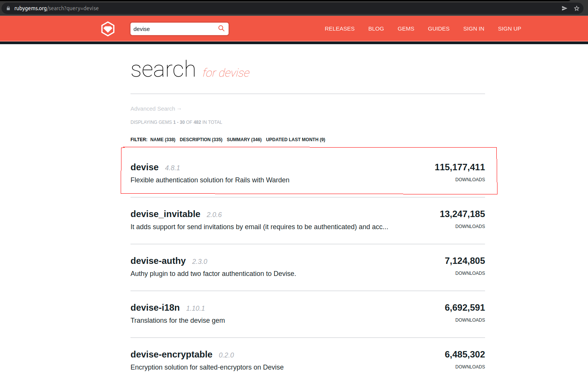588x379 pixels.
Task: Click the send/share arrow icon in address bar
Action: [565, 8]
